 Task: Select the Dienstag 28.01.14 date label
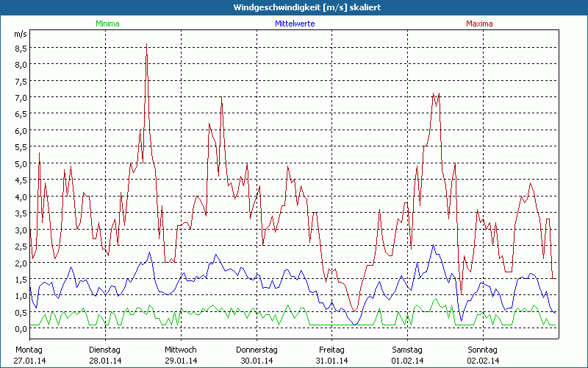pos(104,355)
